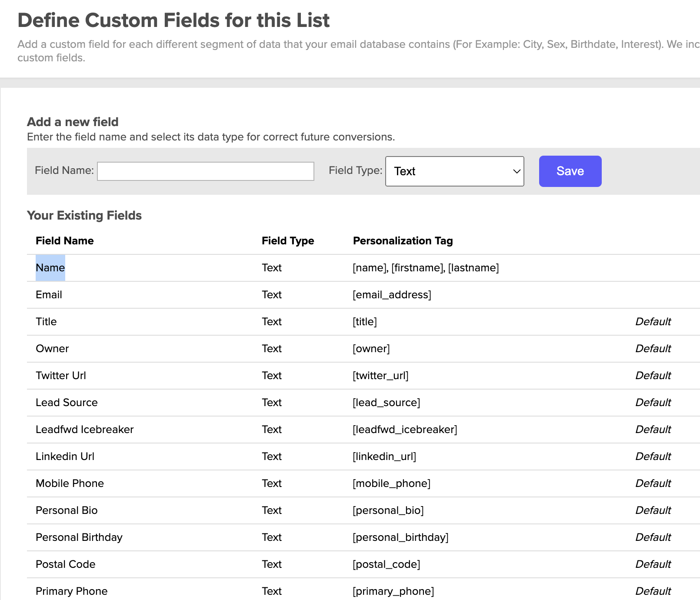Click the Personal Birthday field name
This screenshot has width=700, height=600.
click(x=79, y=537)
